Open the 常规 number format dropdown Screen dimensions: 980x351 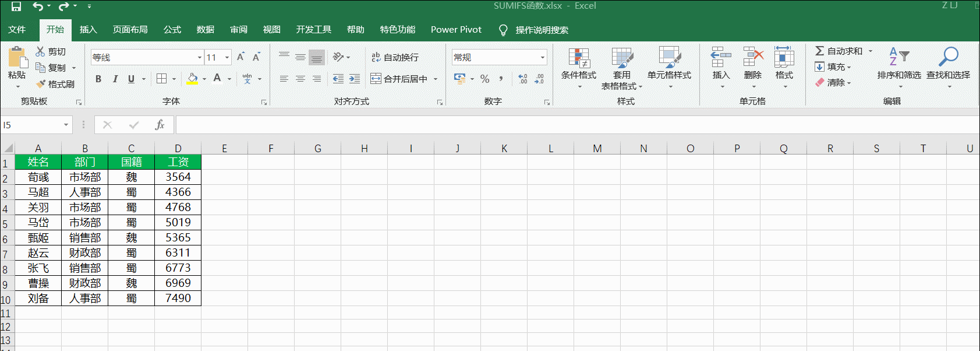tap(543, 57)
